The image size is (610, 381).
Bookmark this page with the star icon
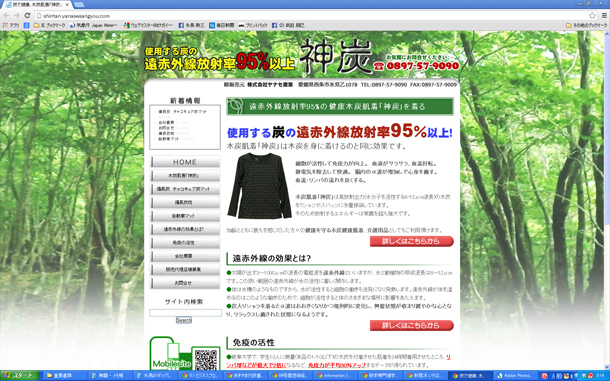592,16
